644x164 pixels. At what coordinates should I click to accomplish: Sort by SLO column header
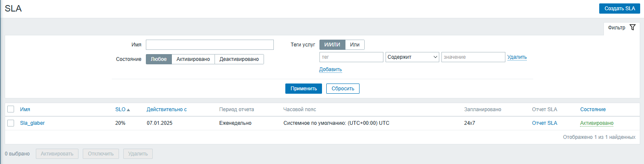[x=120, y=109]
